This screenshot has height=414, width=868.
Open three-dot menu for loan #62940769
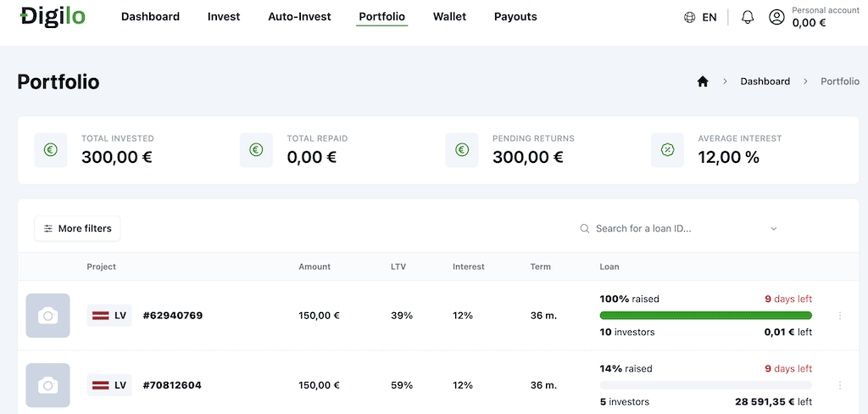(x=840, y=316)
